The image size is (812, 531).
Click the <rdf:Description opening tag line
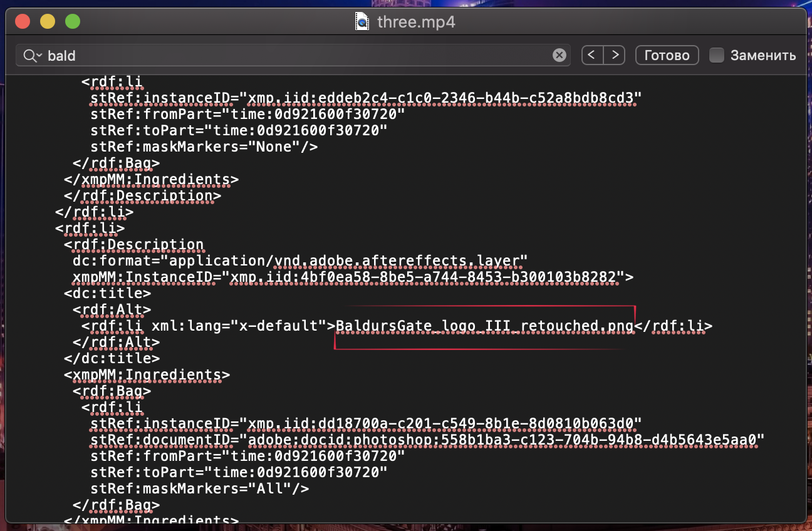click(x=133, y=244)
